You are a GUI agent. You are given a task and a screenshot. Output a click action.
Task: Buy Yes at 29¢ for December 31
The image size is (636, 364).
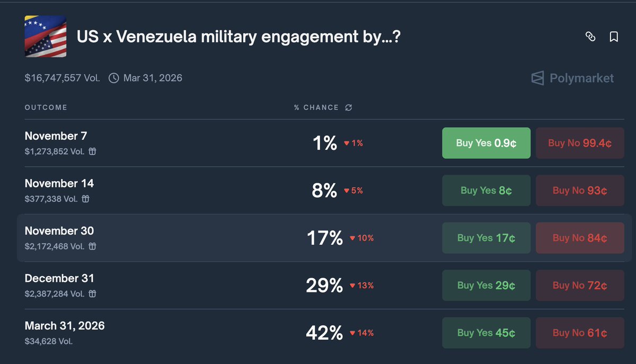pos(487,285)
